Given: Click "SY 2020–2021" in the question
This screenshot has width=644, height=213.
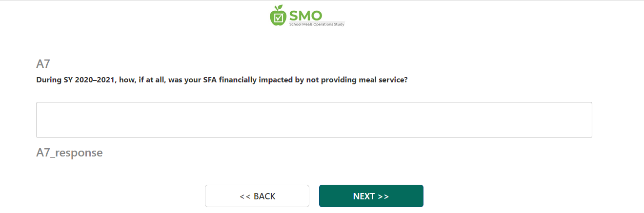Looking at the screenshot, I should 87,80.
